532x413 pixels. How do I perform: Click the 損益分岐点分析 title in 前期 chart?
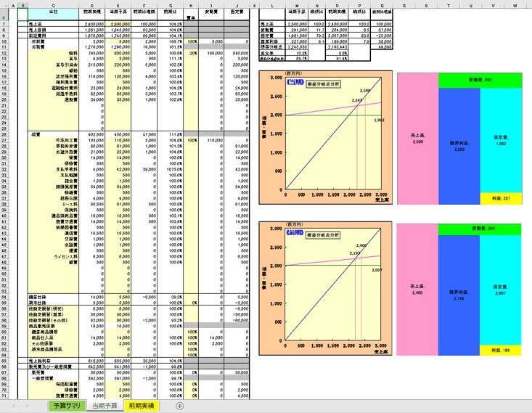point(323,235)
